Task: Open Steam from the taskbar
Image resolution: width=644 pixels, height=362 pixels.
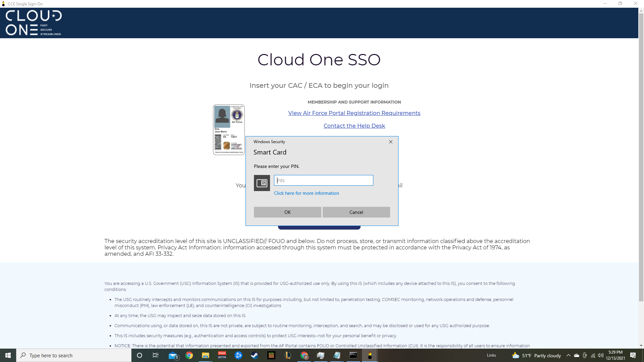Action: pos(255,355)
